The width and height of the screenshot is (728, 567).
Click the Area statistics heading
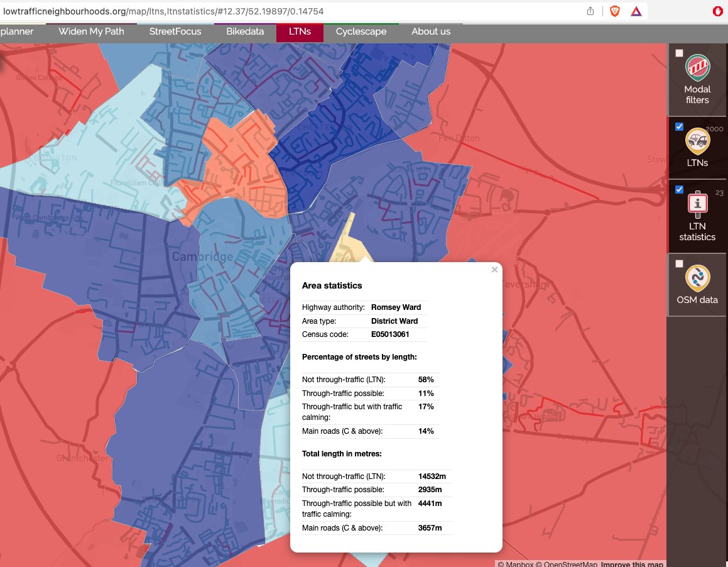pos(332,286)
